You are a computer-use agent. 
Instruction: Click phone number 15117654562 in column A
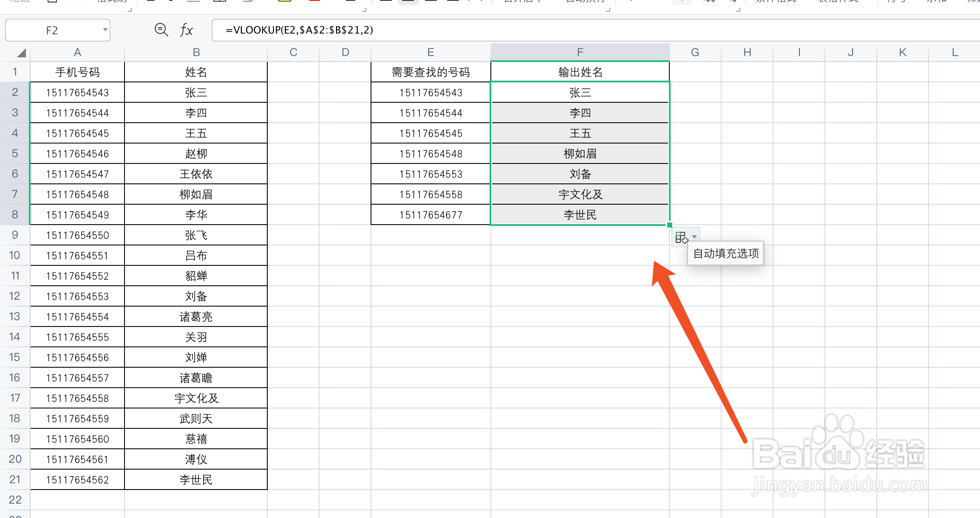point(77,480)
